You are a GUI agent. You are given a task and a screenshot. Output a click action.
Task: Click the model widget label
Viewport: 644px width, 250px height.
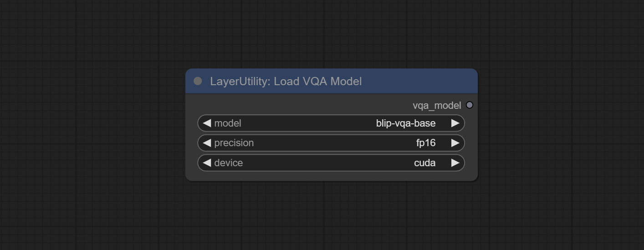228,123
